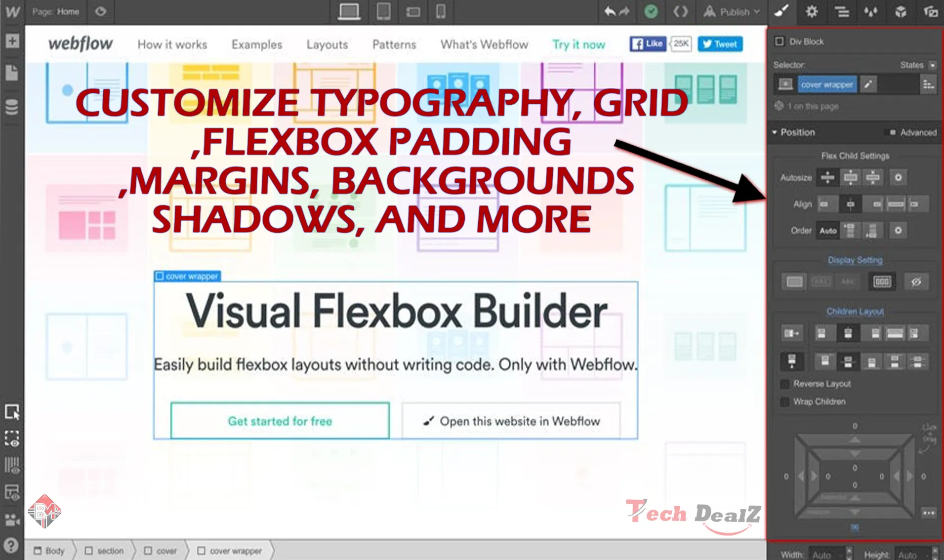This screenshot has height=560, width=944.
Task: Switch to the Style panel brush tab
Action: (x=781, y=11)
